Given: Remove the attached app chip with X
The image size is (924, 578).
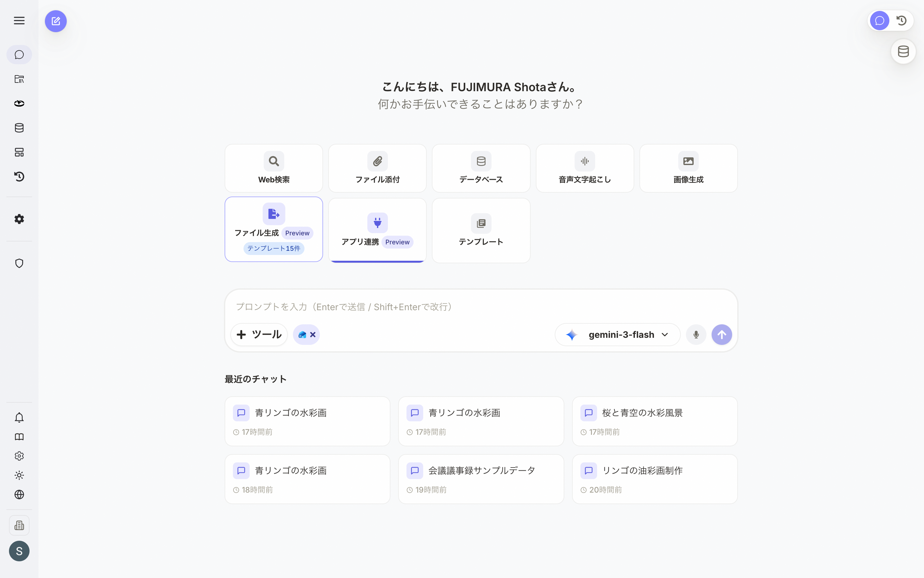Looking at the screenshot, I should (x=313, y=335).
